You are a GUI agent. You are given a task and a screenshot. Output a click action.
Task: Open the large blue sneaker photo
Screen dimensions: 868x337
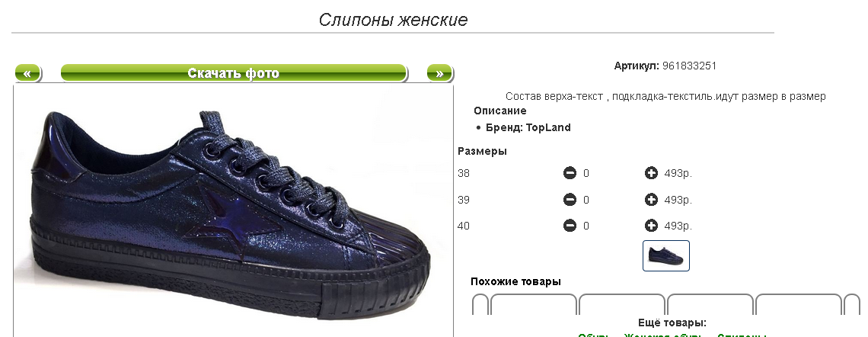point(233,211)
